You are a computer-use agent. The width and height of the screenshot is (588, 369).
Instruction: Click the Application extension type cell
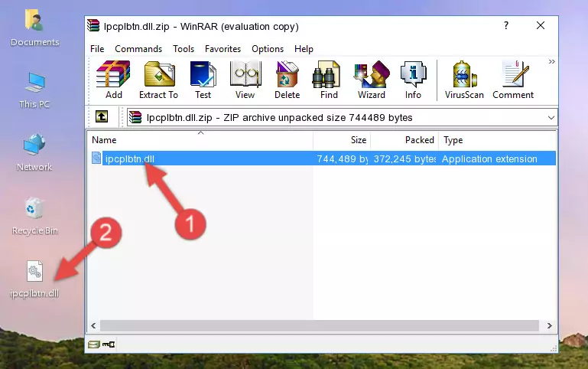(x=489, y=158)
